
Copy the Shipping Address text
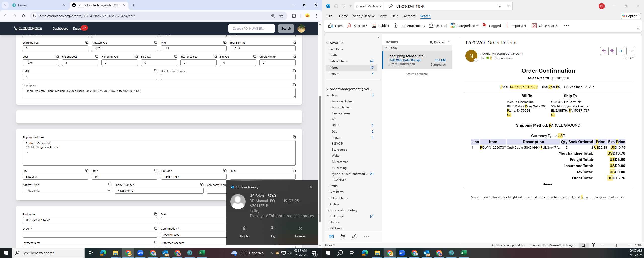tap(294, 137)
